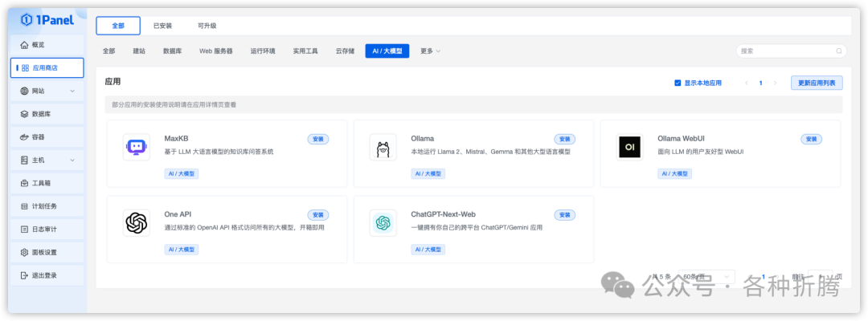Screen dimensions: 868x321
Task: Click the Ollama WebUI icon
Action: click(629, 147)
